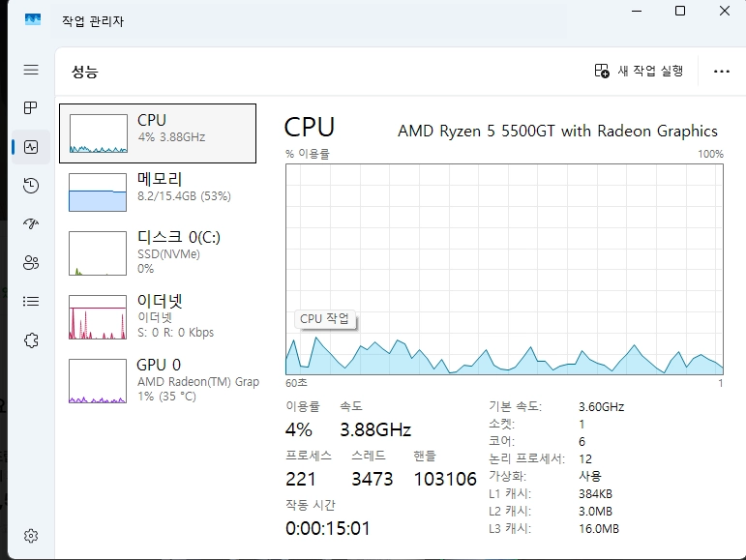Click the % 이용률 graph label
746x560 pixels.
308,154
